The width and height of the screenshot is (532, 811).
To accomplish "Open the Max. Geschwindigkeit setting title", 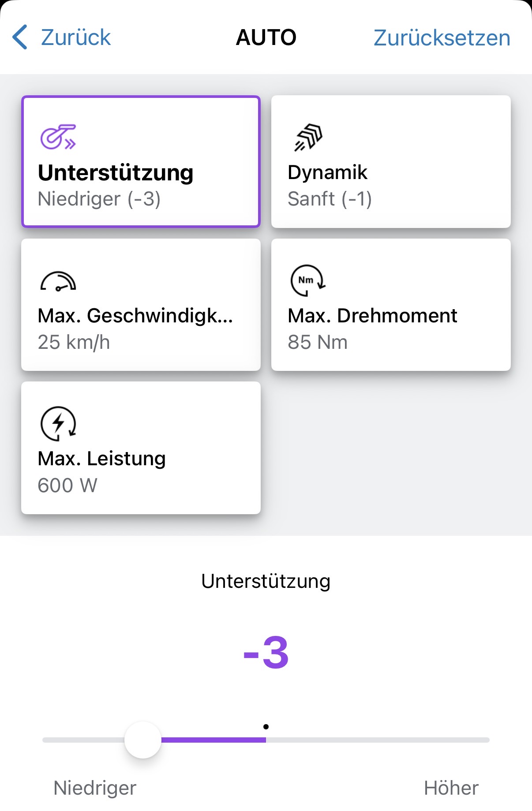I will click(135, 316).
